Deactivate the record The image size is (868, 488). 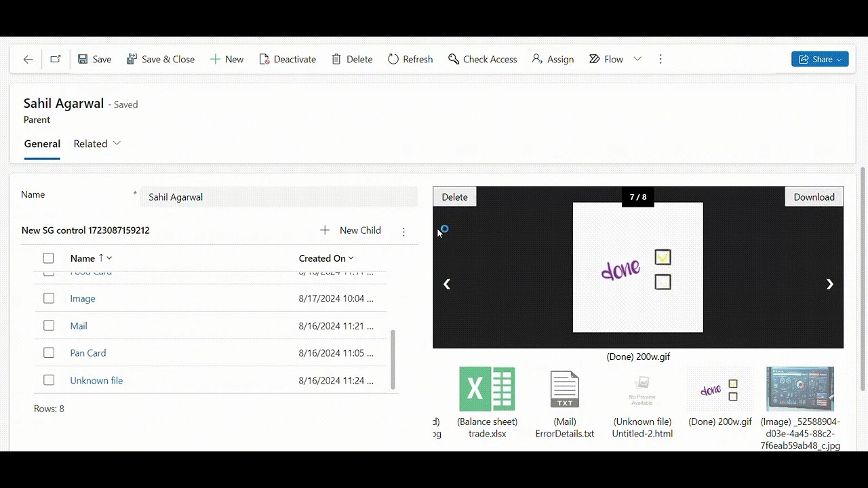pos(288,60)
